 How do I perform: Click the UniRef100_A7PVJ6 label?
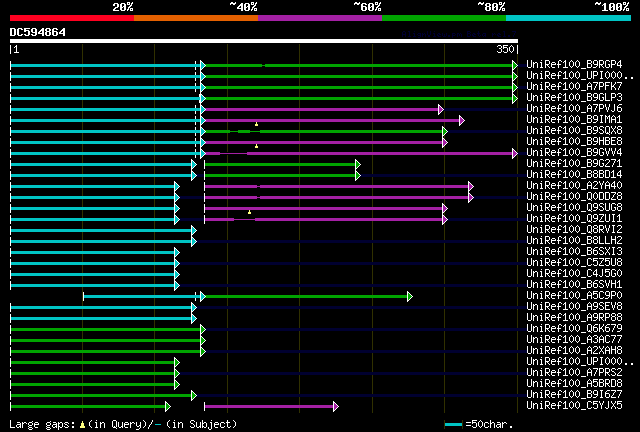click(574, 108)
